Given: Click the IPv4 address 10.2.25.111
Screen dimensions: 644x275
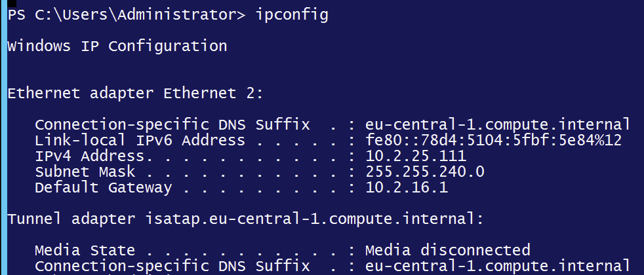Looking at the screenshot, I should [415, 156].
